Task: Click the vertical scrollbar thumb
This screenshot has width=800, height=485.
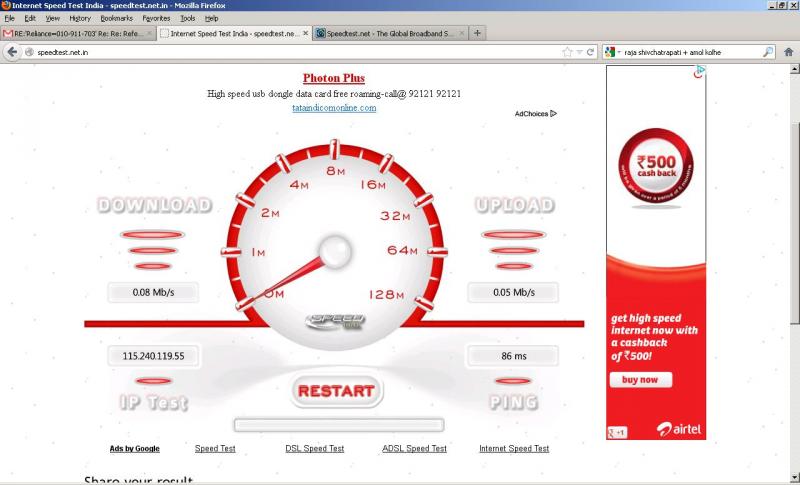Action: tap(795, 222)
